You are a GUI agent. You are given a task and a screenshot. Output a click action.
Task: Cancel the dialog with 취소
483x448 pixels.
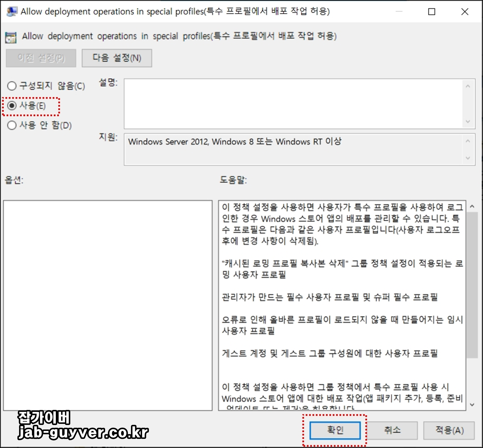pyautogui.click(x=392, y=430)
